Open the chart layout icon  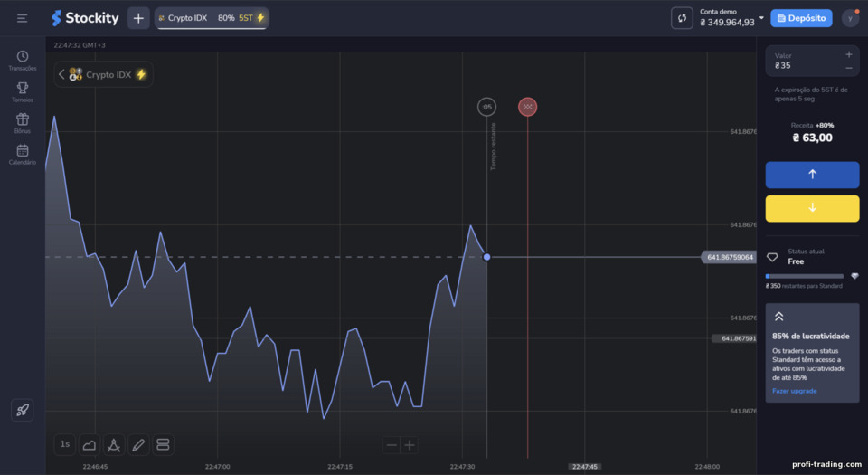163,444
